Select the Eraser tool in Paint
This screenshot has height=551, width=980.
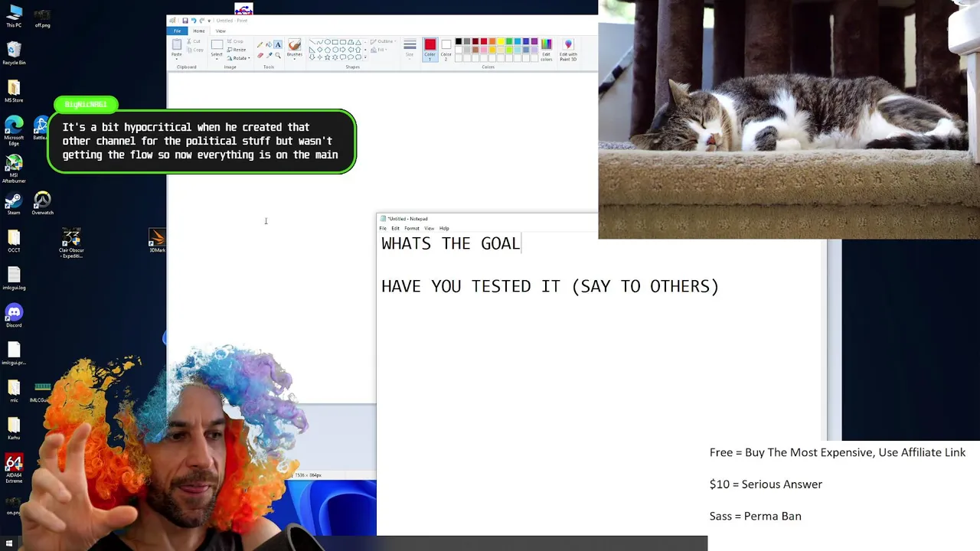point(260,55)
